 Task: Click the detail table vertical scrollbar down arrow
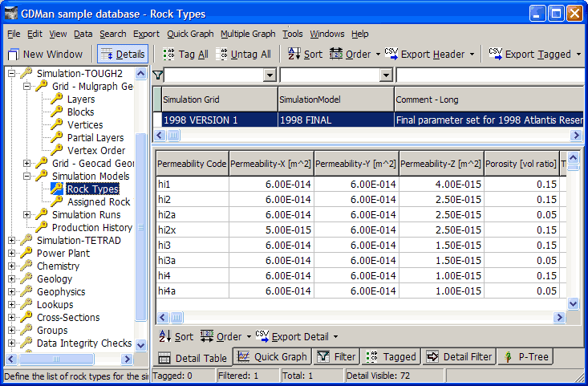coord(573,303)
